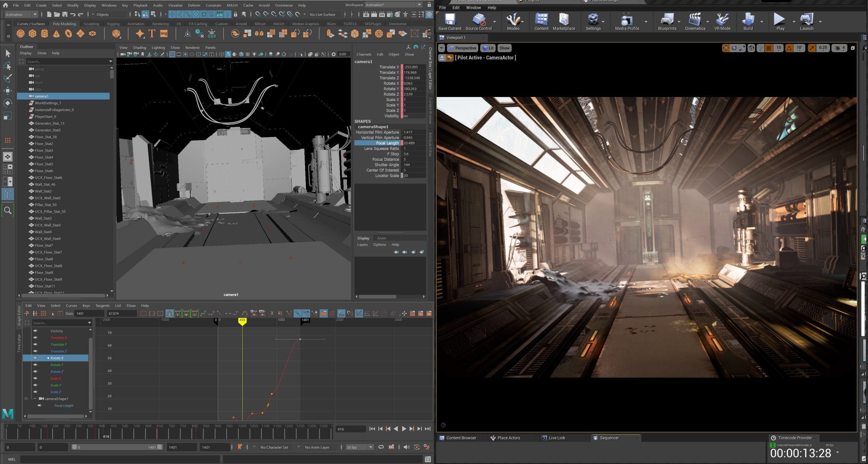Switch to the Poly Modeling shelf tab
The image size is (868, 464).
[x=64, y=24]
